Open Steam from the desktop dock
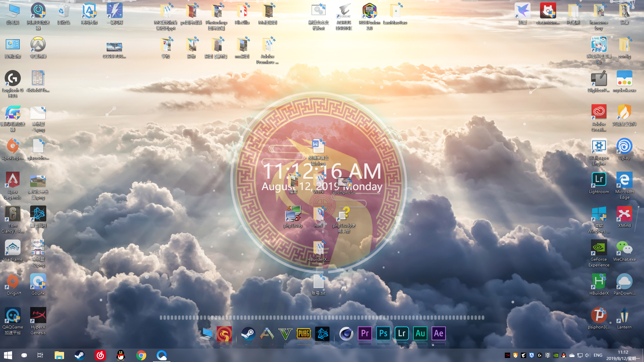644x362 pixels. click(x=248, y=334)
